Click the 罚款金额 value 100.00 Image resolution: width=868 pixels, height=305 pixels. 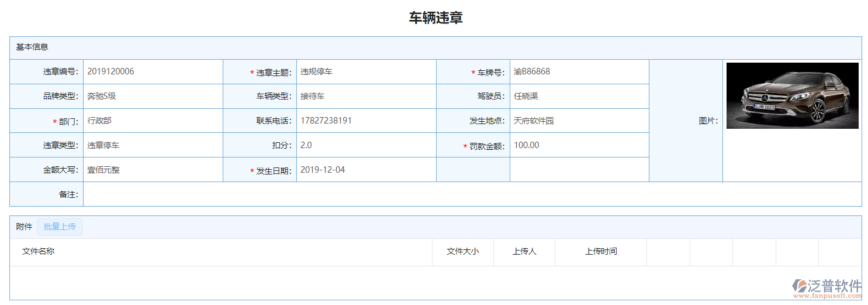pyautogui.click(x=527, y=145)
